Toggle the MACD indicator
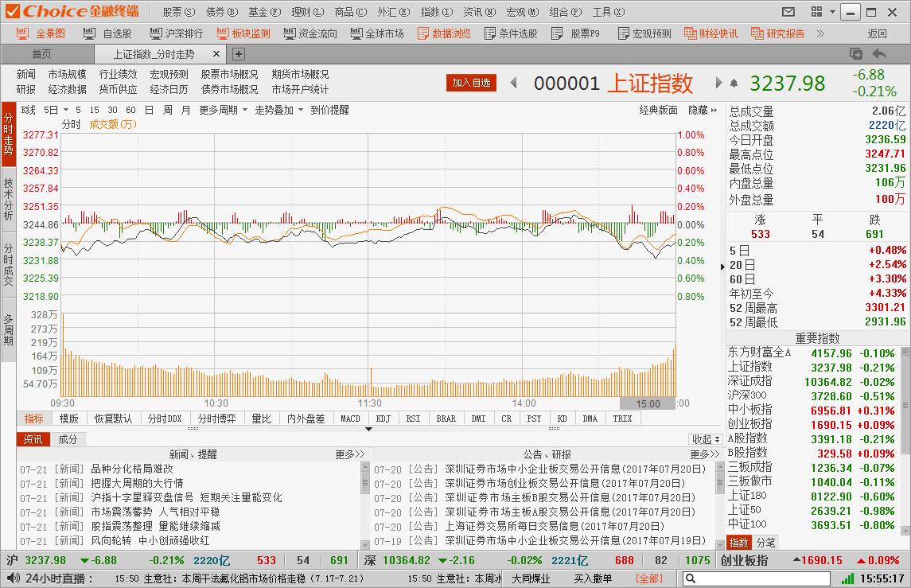The height and width of the screenshot is (588, 911). point(350,419)
